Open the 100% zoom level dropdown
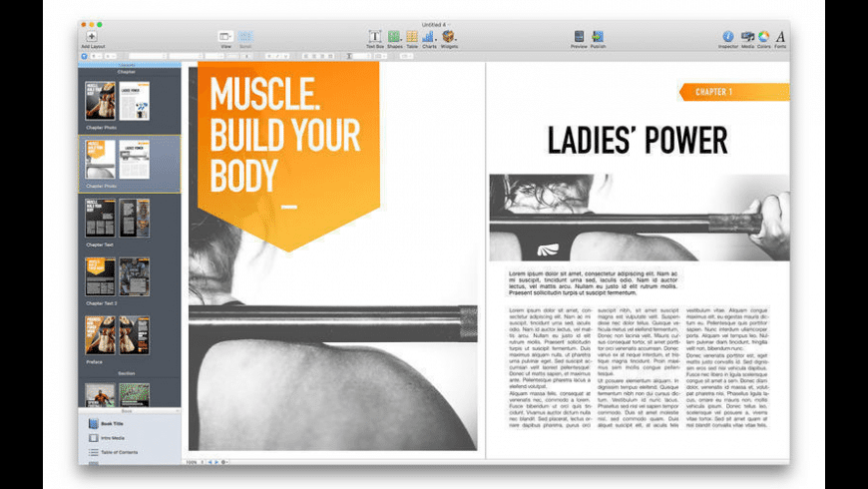This screenshot has width=868, height=489. [195, 462]
